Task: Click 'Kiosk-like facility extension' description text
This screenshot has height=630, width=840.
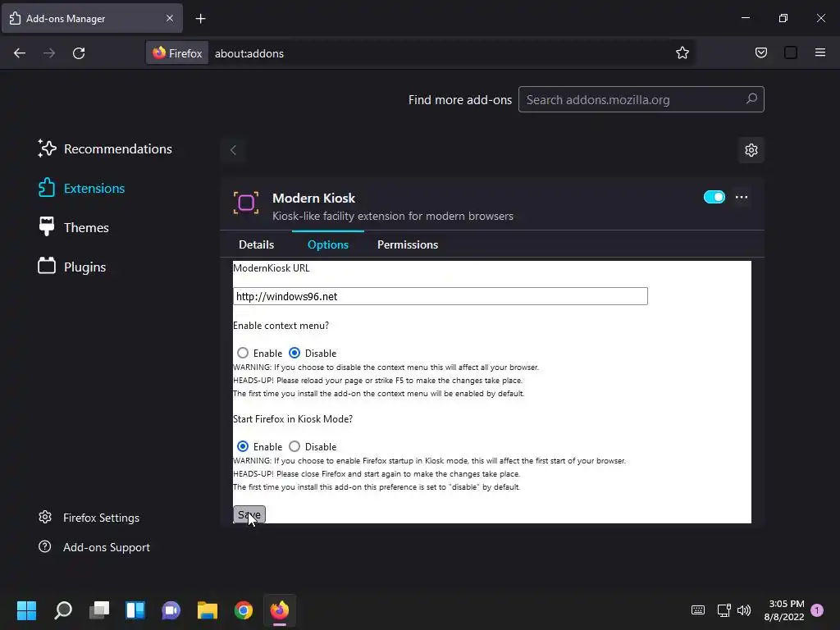Action: click(x=393, y=216)
